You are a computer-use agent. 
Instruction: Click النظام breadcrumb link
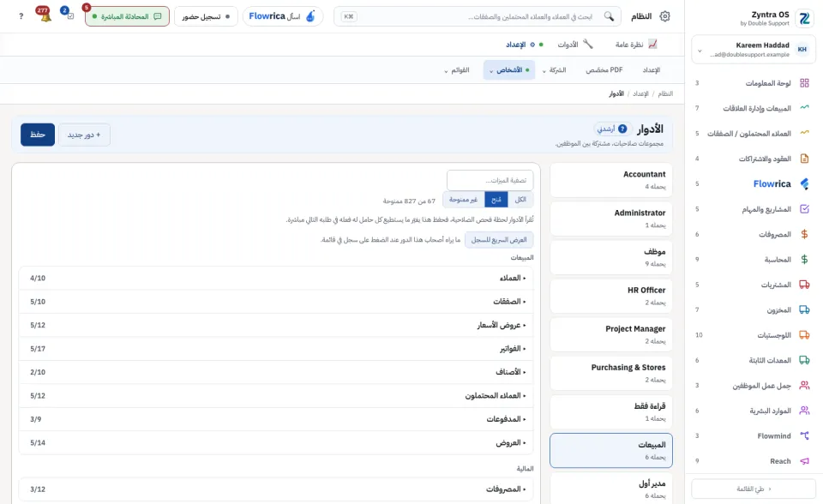[x=665, y=93]
